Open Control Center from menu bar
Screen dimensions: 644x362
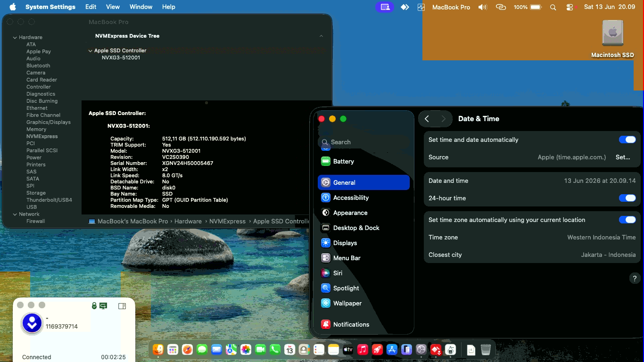pos(570,7)
